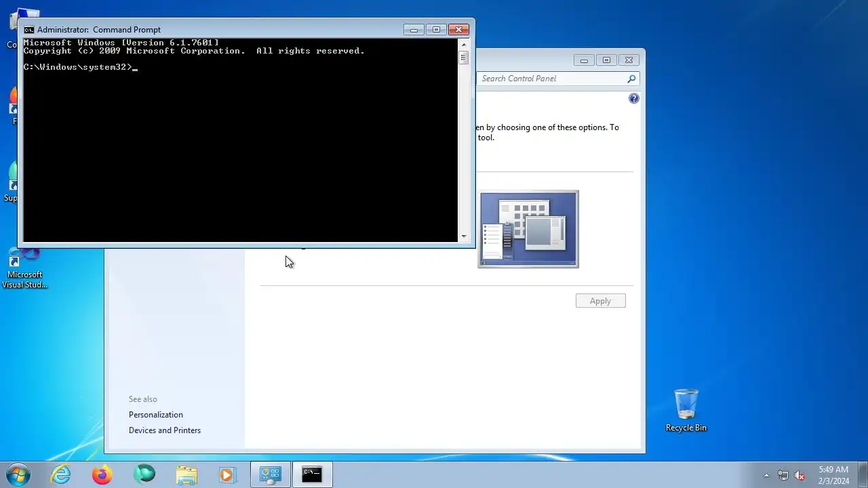Open Command Prompt title bar system icon
Viewport: 868px width, 488px height.
[28, 30]
